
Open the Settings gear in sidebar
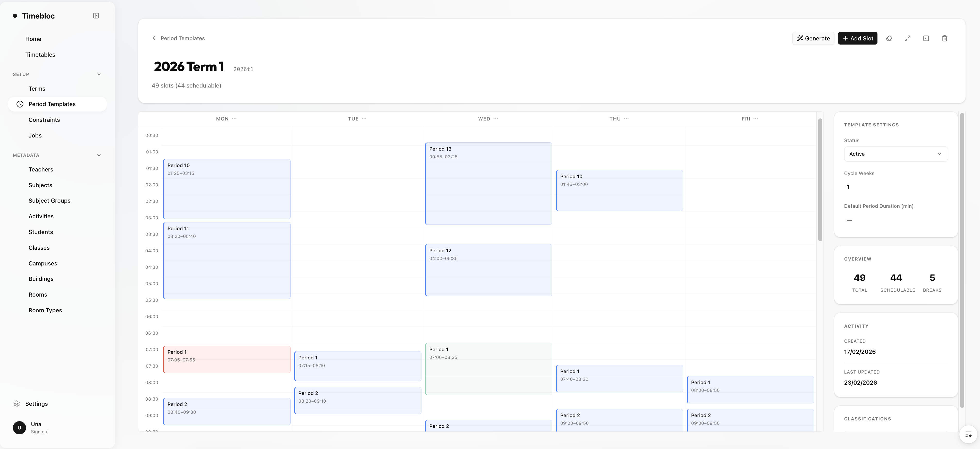17,404
